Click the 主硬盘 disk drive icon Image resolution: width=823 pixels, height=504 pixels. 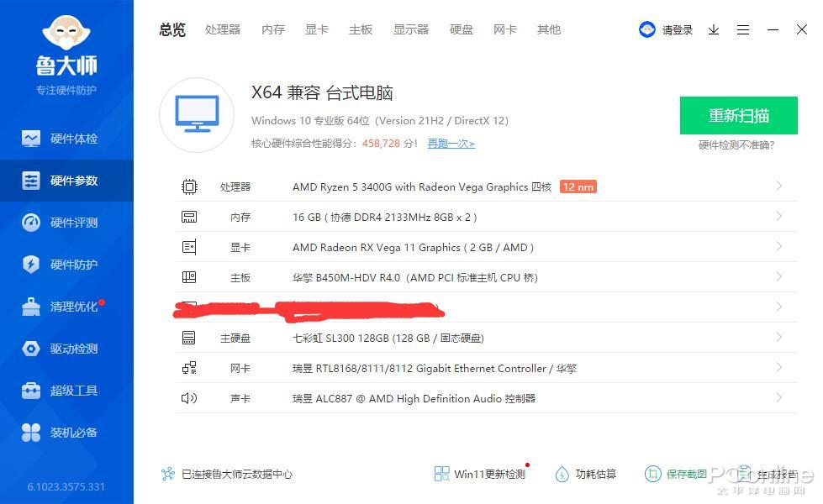[189, 338]
